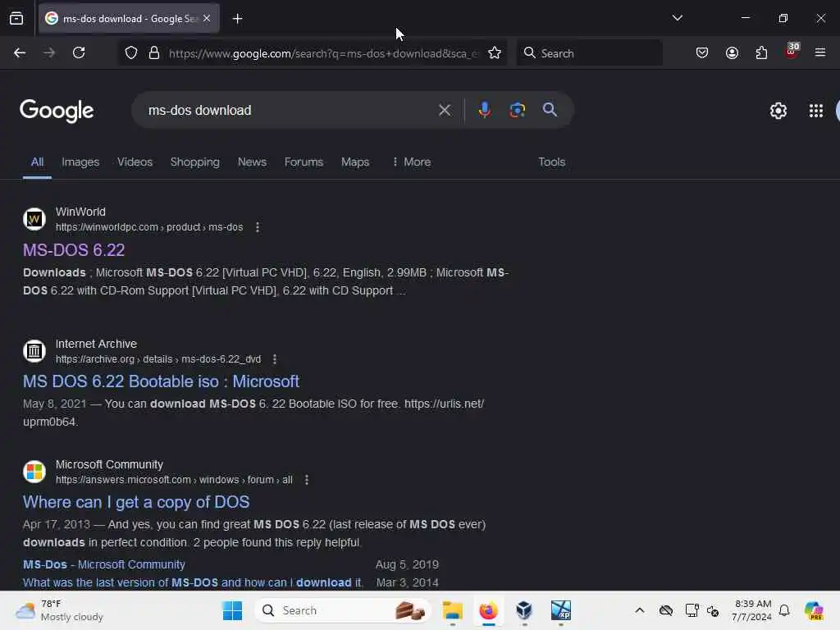Bookmark this page with star

tap(495, 52)
